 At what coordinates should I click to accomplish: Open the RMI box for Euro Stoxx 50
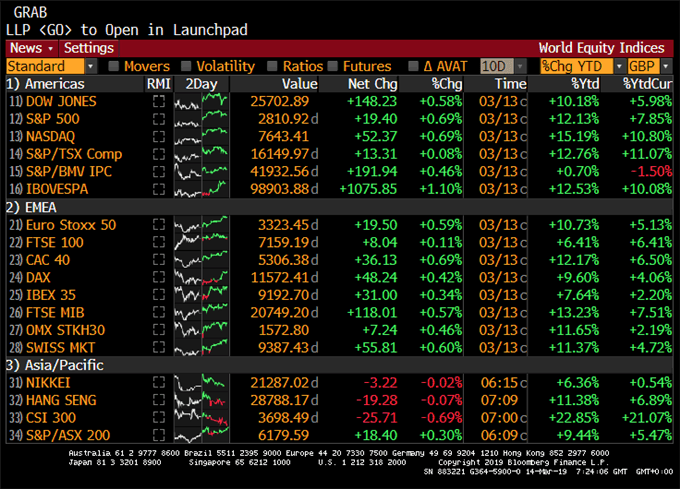pyautogui.click(x=159, y=225)
